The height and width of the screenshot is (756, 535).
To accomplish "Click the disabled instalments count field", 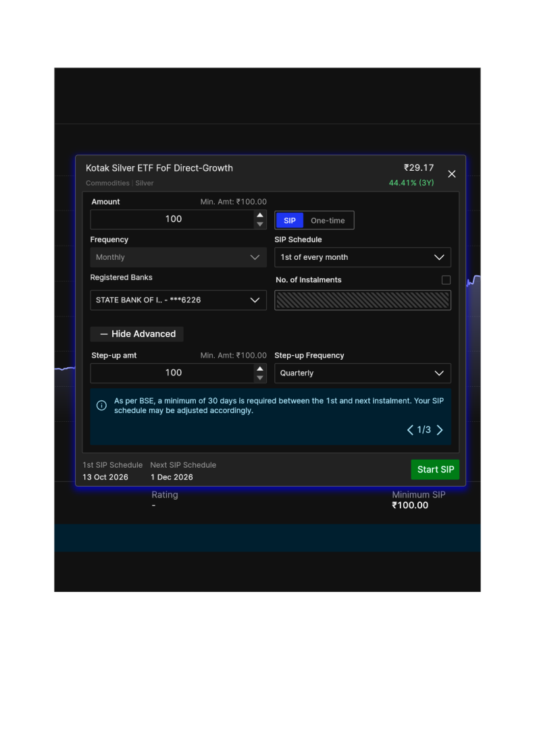I will pyautogui.click(x=362, y=300).
